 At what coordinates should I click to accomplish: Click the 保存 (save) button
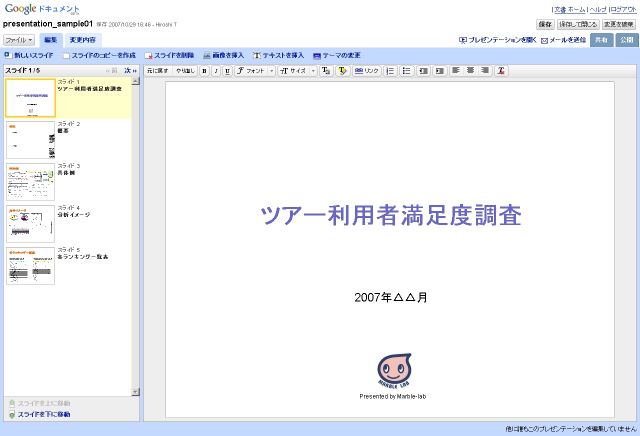coord(544,23)
